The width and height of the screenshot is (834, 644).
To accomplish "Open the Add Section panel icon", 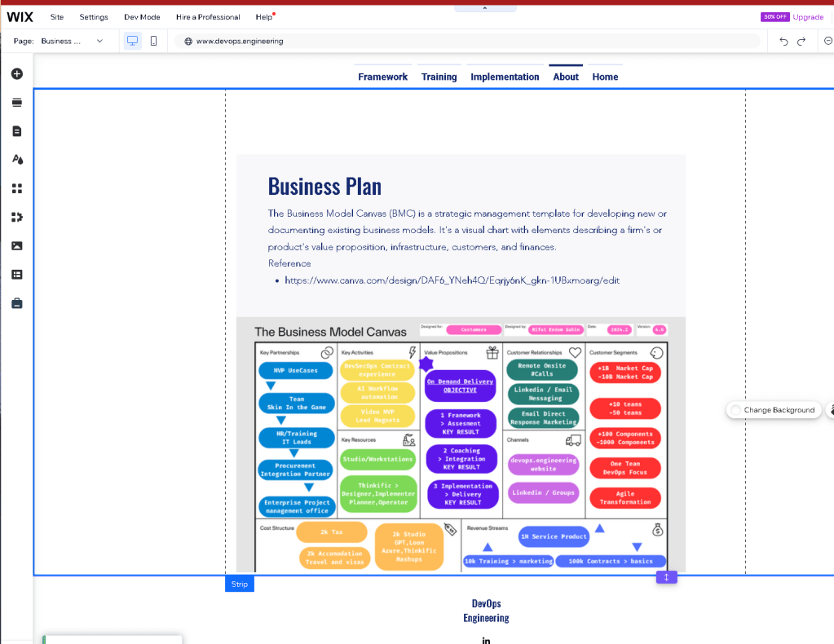I will 17,103.
